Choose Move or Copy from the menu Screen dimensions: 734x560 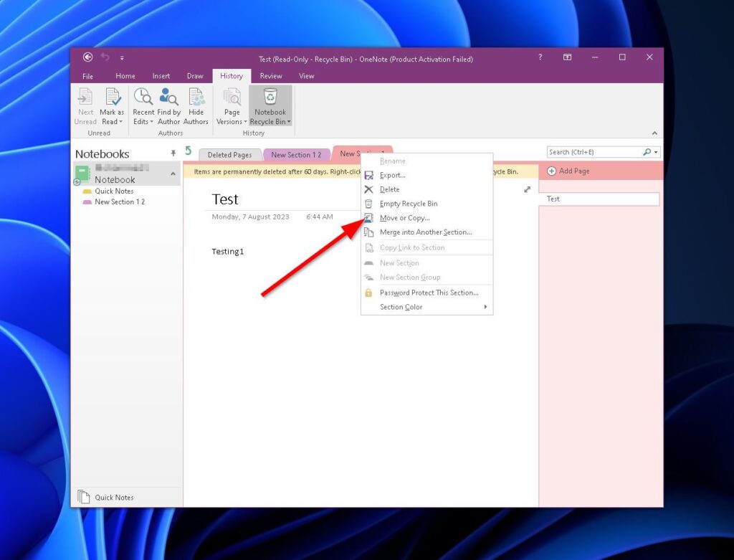(x=404, y=218)
